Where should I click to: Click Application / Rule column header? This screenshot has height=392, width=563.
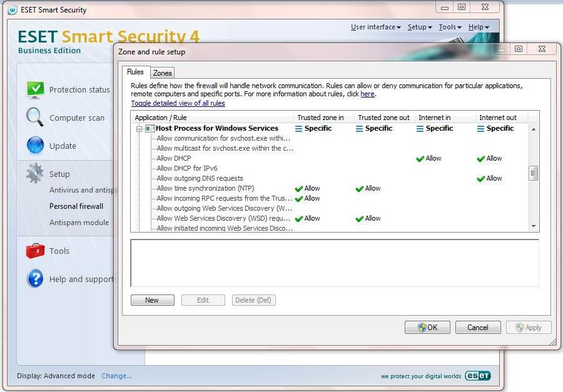[213, 118]
